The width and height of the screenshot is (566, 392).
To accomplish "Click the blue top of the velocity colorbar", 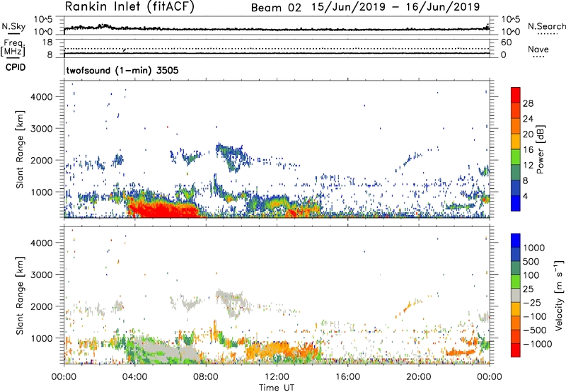I will (516, 241).
